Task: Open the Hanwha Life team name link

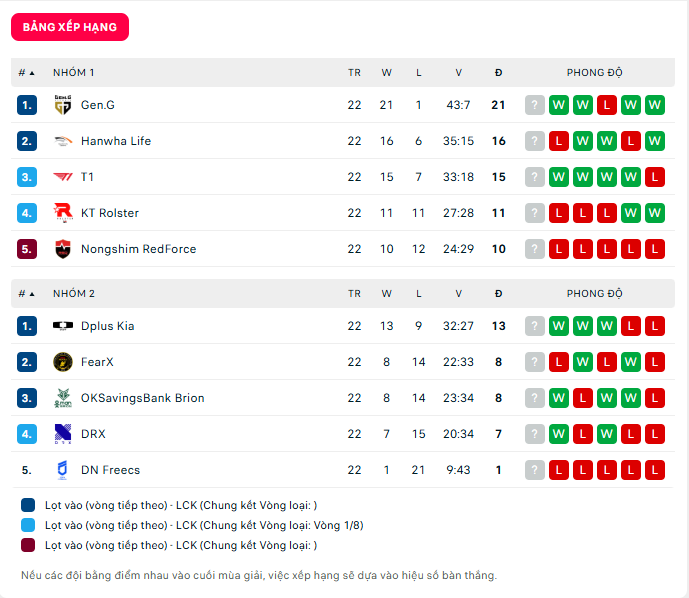Action: [116, 141]
